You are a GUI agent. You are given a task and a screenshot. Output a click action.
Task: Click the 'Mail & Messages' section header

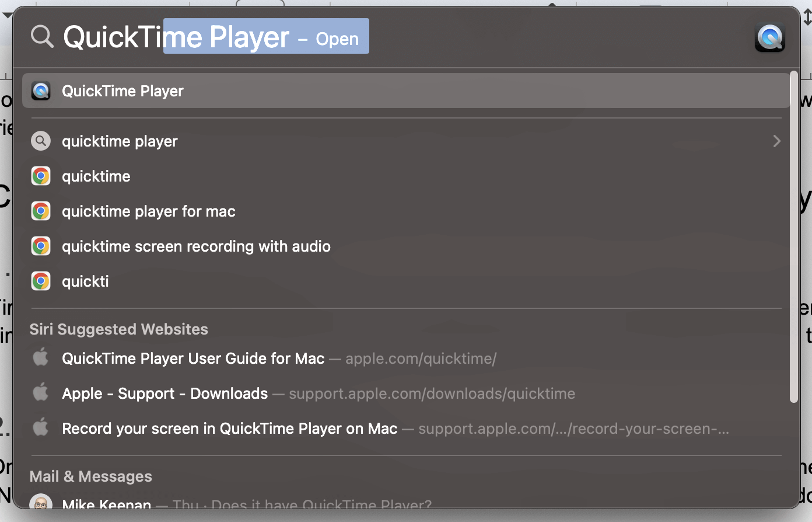click(x=91, y=476)
